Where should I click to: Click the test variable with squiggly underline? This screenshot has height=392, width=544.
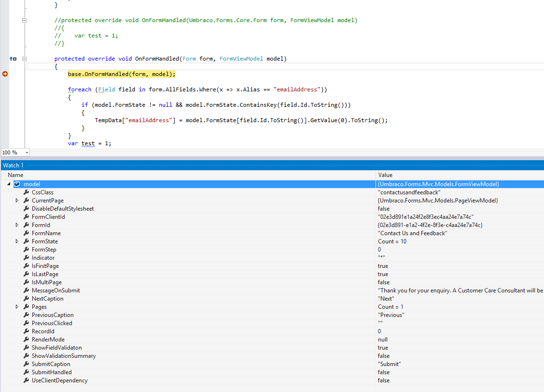tap(88, 143)
